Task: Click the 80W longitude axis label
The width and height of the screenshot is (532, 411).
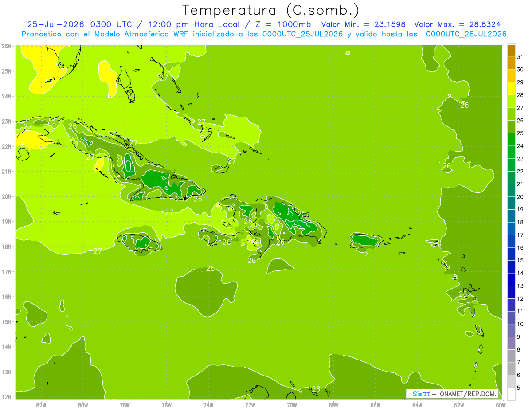Action: [83, 405]
